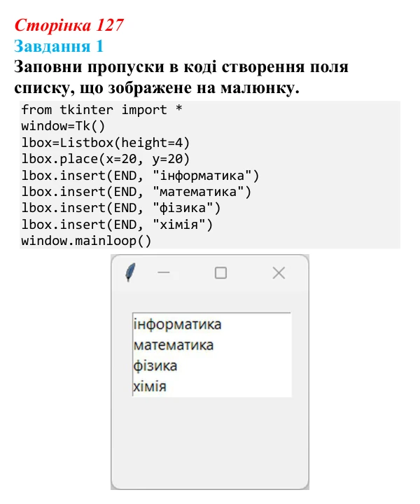Click the code line 'window=Tk()'
Viewport: 420px width, 504px height.
point(63,126)
